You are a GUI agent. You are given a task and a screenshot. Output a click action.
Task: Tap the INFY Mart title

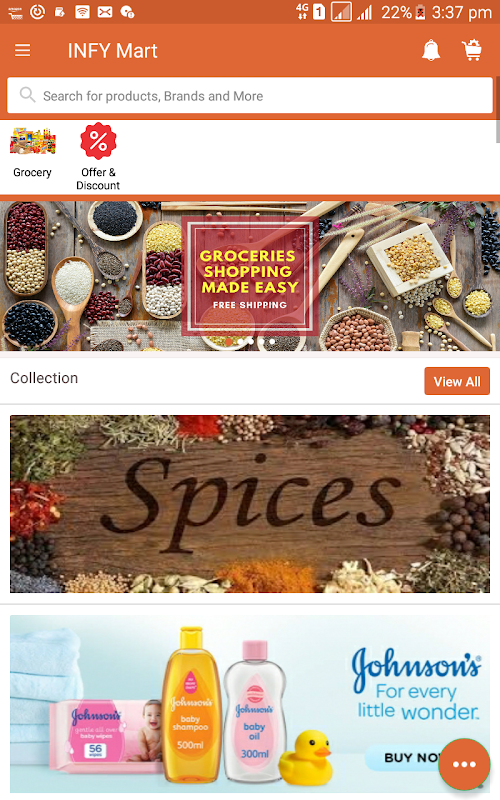112,51
